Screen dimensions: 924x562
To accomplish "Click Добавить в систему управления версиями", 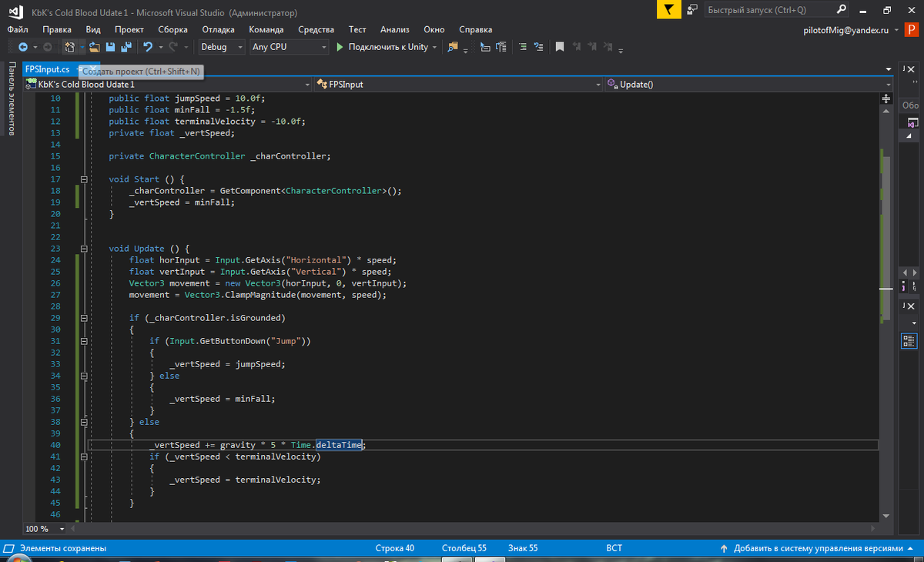I will [x=817, y=549].
